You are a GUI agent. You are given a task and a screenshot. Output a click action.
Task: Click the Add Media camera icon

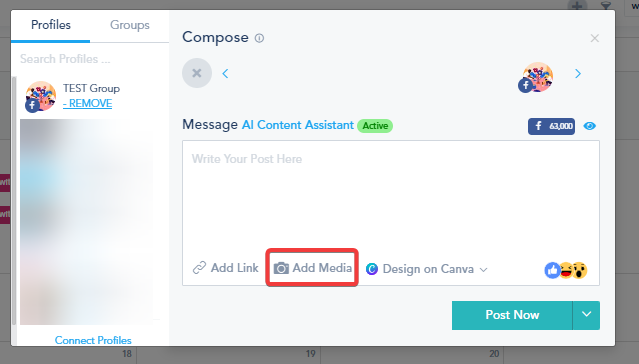click(281, 268)
